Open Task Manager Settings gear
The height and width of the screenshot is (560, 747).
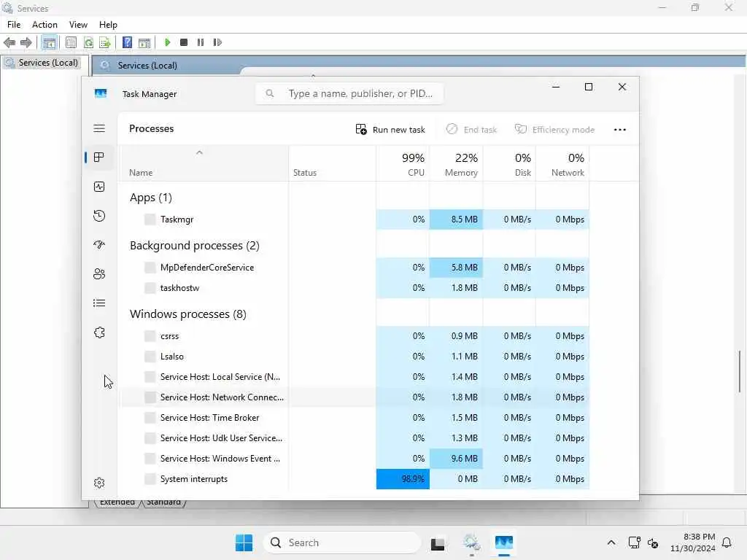99,483
